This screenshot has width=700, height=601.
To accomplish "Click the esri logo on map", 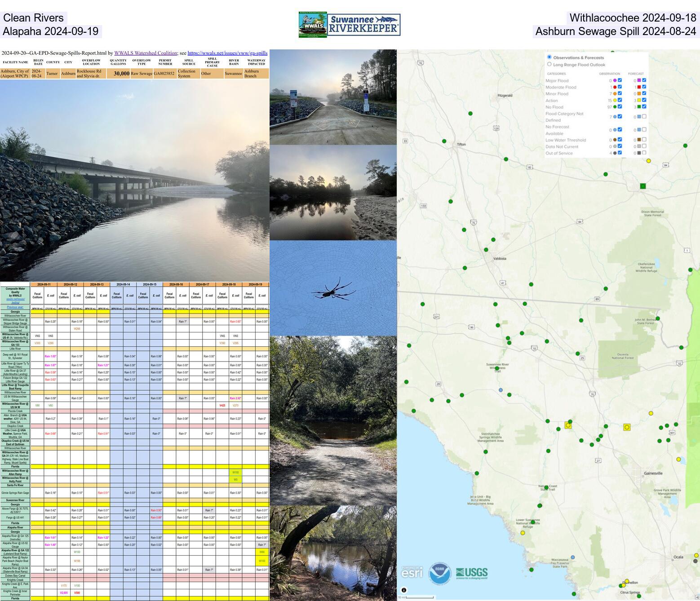I will point(412,572).
